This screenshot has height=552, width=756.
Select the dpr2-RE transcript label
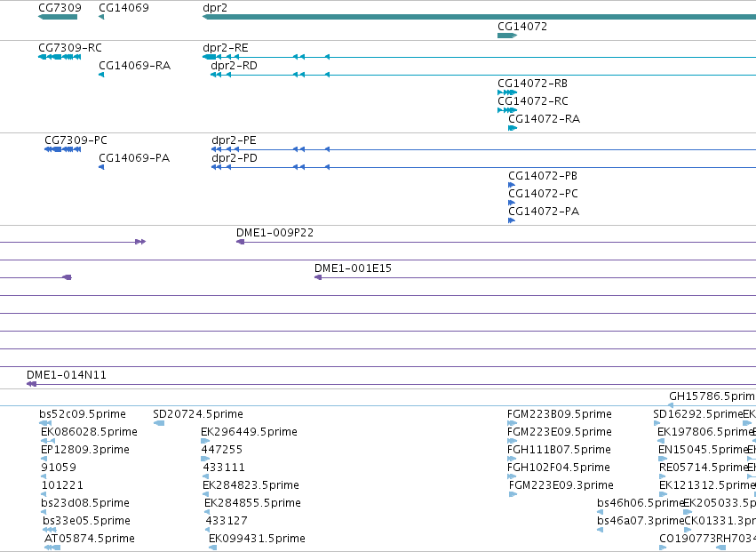tap(226, 48)
